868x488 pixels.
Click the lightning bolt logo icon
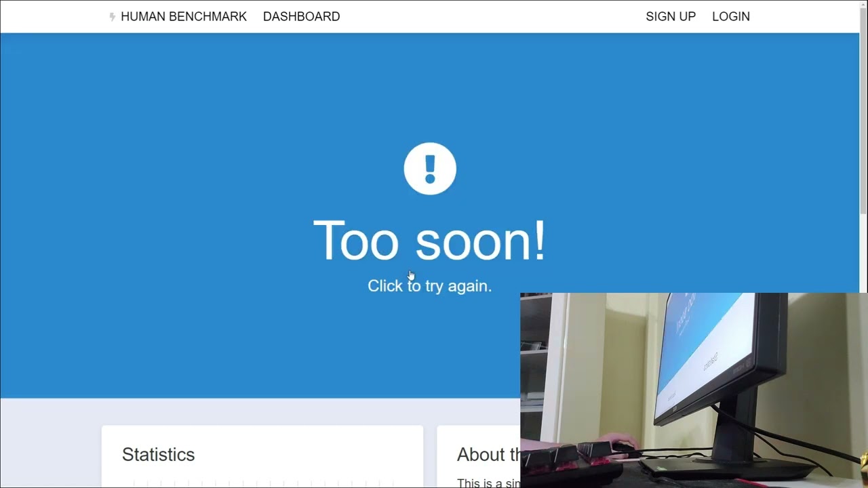[x=113, y=17]
